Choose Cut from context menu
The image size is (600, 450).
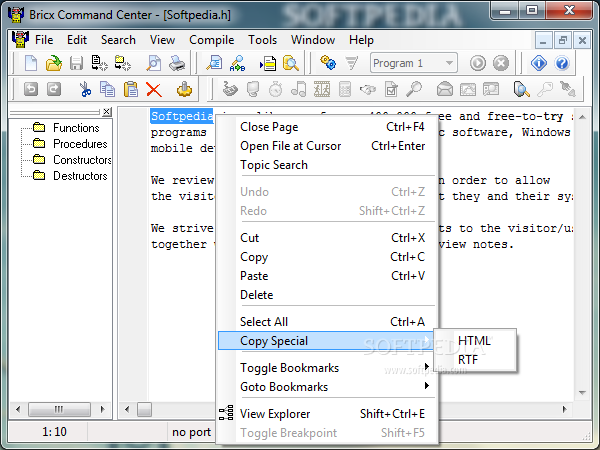pos(328,238)
